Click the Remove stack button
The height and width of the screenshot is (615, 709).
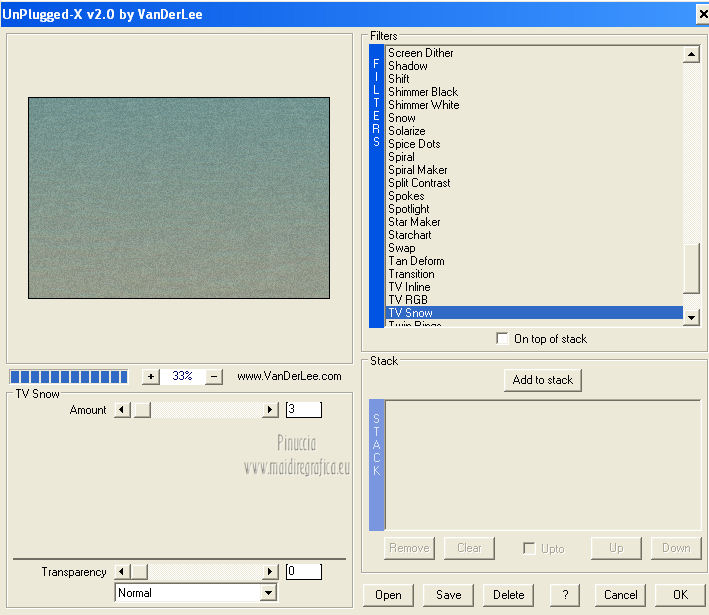click(409, 548)
